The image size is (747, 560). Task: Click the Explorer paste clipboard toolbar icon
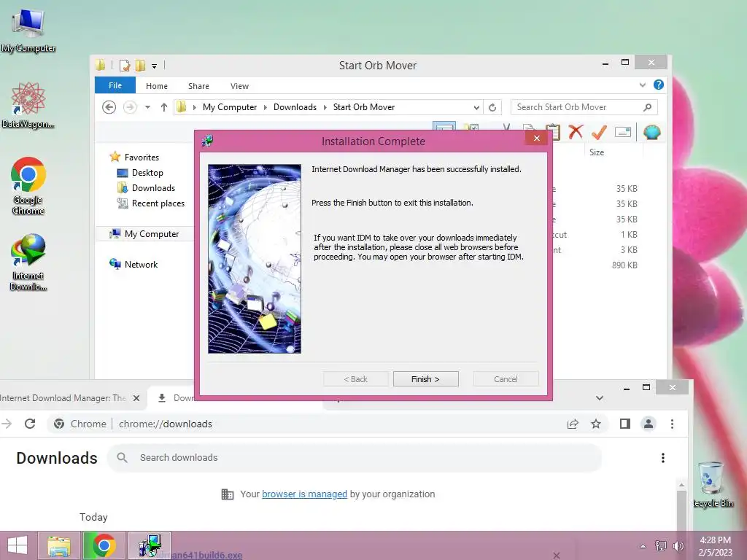[553, 131]
